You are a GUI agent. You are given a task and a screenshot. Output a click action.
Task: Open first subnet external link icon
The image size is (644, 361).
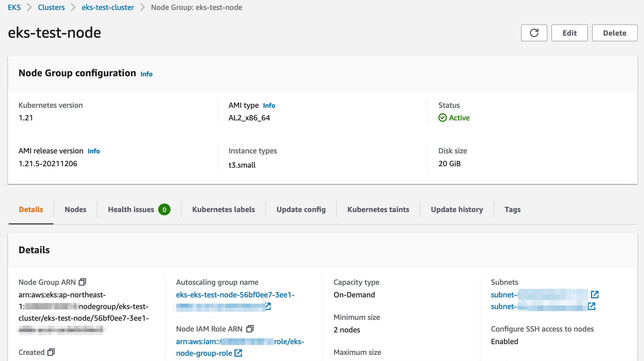[x=595, y=295]
